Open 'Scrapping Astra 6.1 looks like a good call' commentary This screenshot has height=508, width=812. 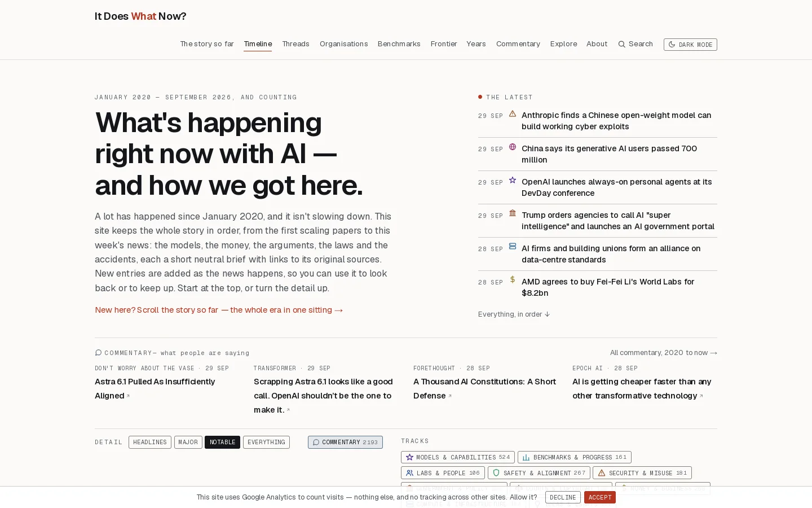323,396
